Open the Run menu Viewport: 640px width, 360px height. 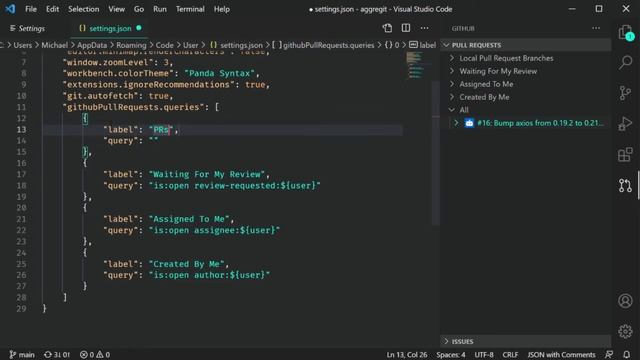coord(160,9)
